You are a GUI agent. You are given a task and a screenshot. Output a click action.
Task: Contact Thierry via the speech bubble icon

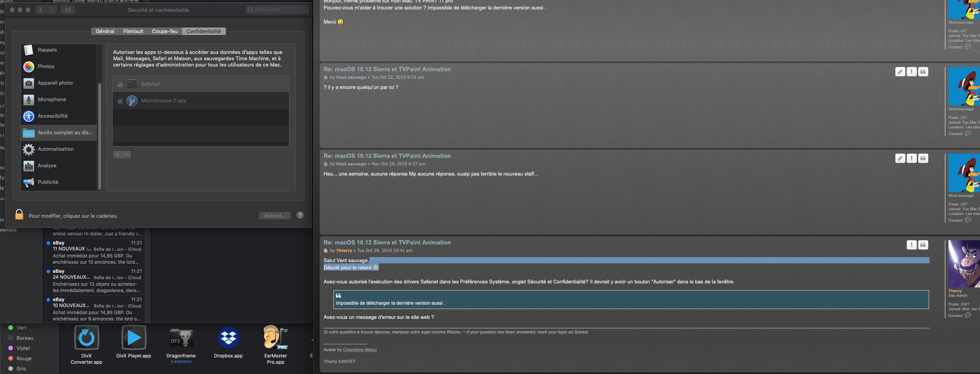(x=968, y=315)
